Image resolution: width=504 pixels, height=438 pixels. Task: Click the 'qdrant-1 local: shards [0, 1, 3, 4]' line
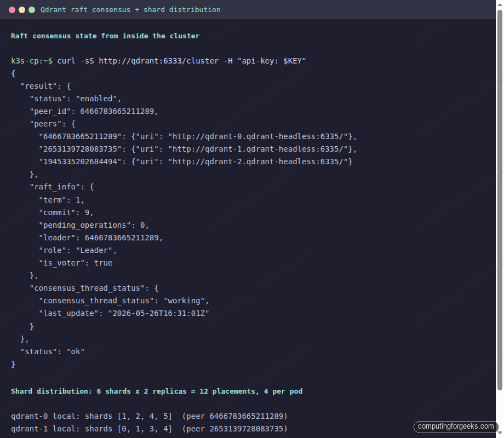pyautogui.click(x=149, y=429)
